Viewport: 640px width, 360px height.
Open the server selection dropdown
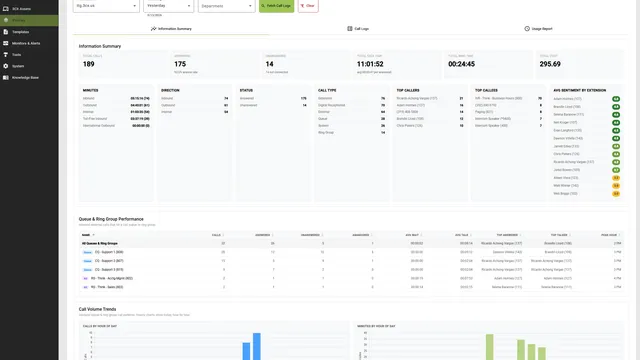pyautogui.click(x=106, y=6)
